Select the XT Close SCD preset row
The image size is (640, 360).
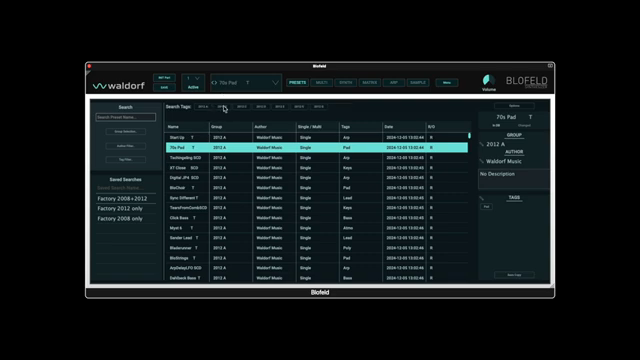click(317, 168)
